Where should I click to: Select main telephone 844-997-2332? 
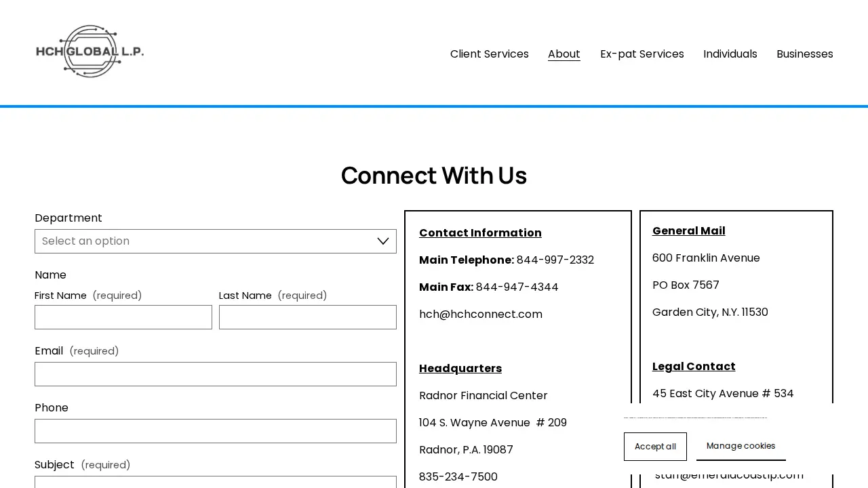[555, 260]
